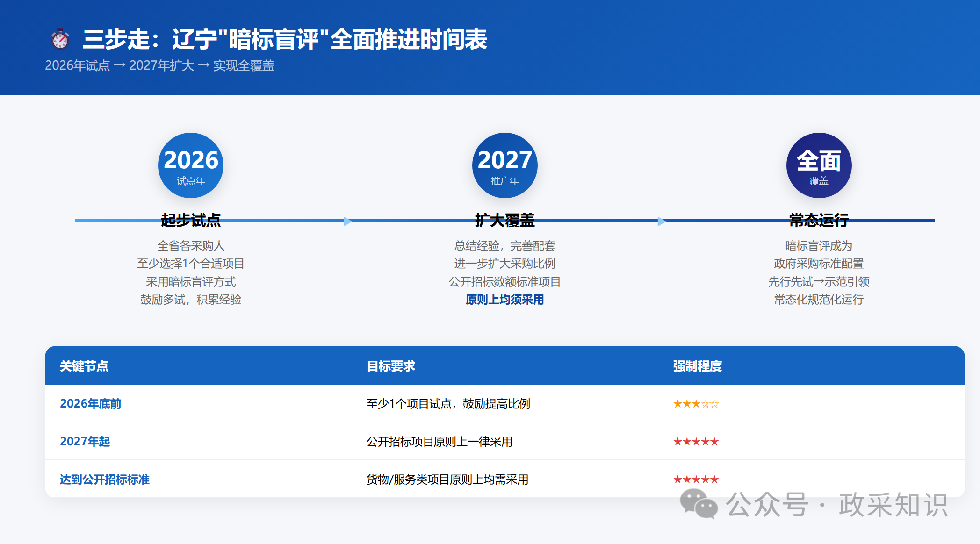The image size is (980, 544).
Task: Click the 目标要求 column header
Action: pos(391,366)
